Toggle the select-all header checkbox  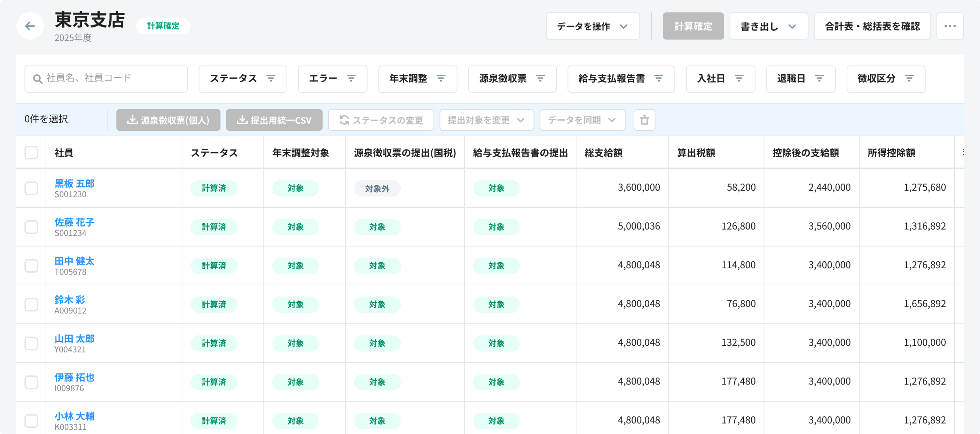tap(31, 153)
